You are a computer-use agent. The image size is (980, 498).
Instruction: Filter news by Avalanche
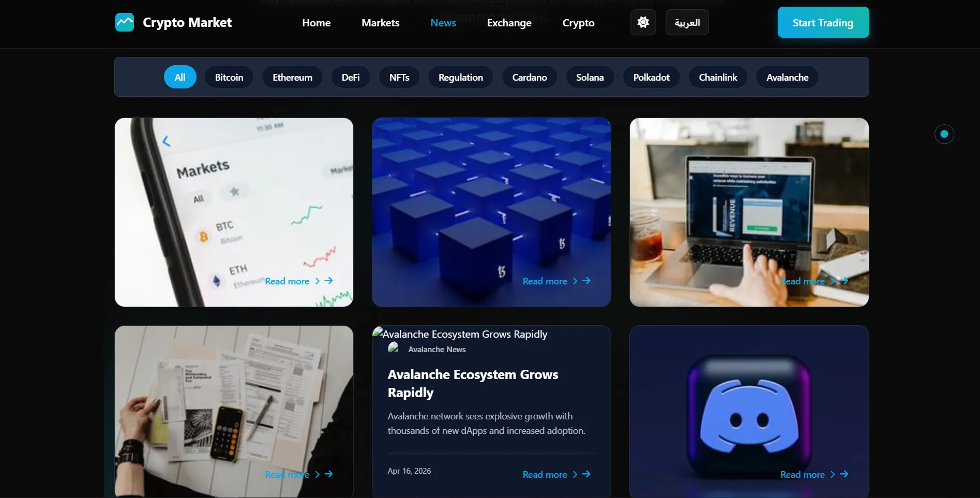pyautogui.click(x=788, y=77)
